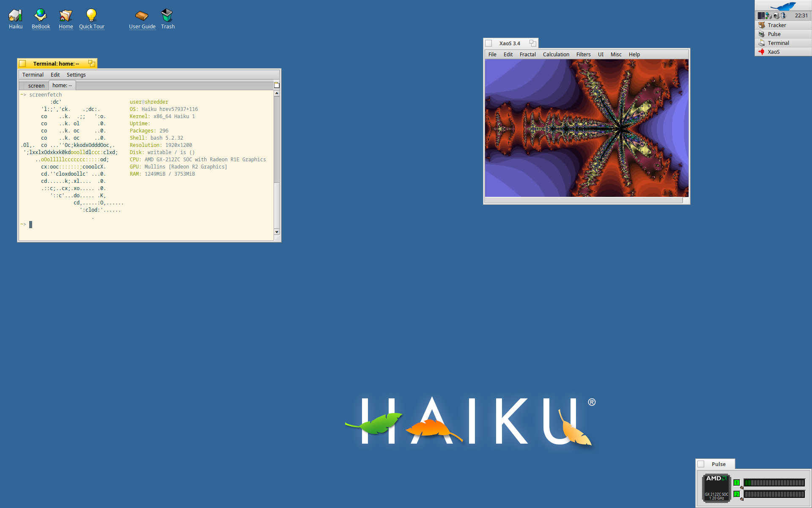Toggle CPU 1 button in Pulse

point(736,483)
